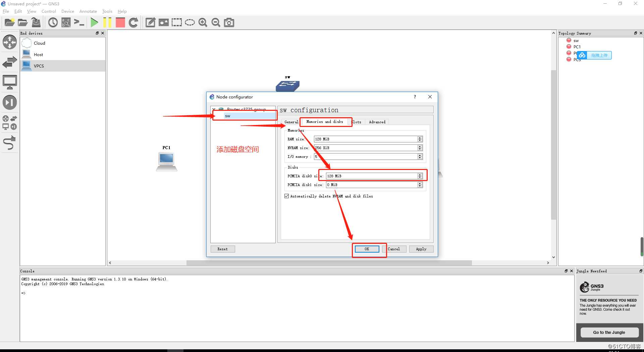Click the Apply button
The image size is (644, 352).
click(421, 249)
